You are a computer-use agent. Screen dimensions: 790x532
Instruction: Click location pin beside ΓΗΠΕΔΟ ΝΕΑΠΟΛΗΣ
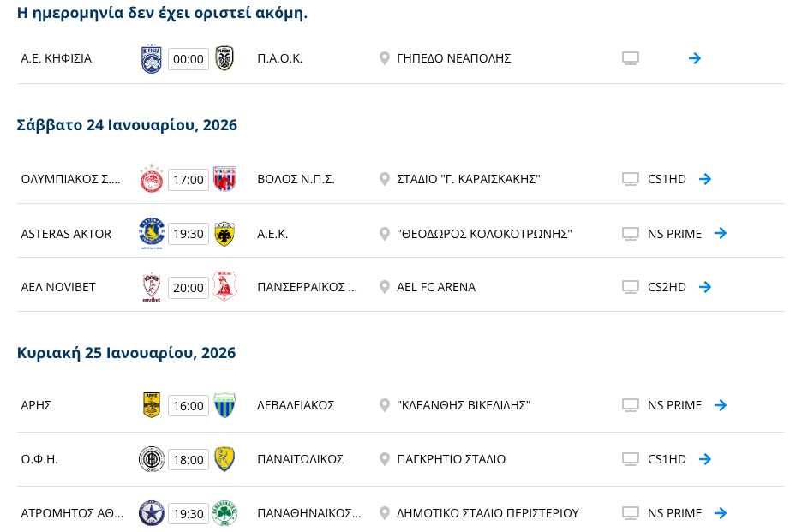(x=385, y=58)
